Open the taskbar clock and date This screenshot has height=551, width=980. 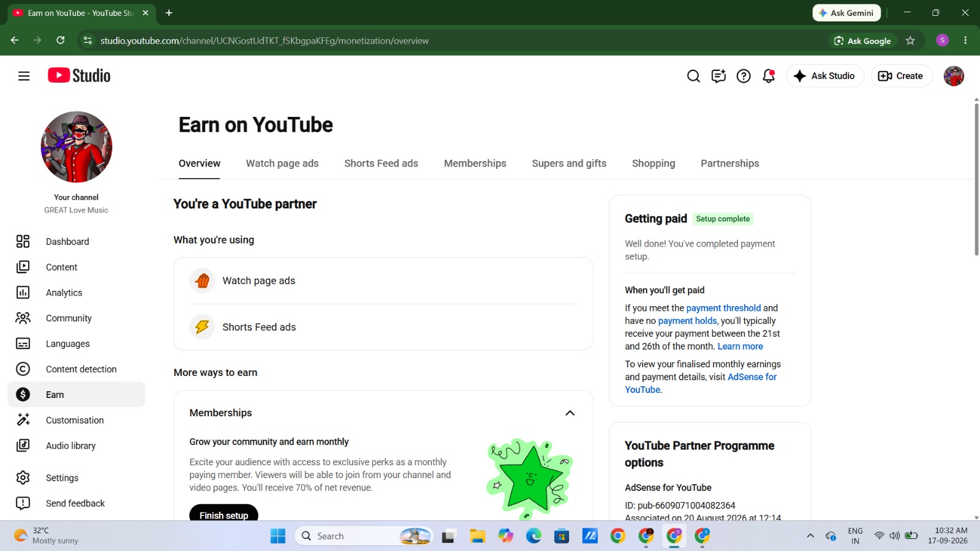coord(948,536)
